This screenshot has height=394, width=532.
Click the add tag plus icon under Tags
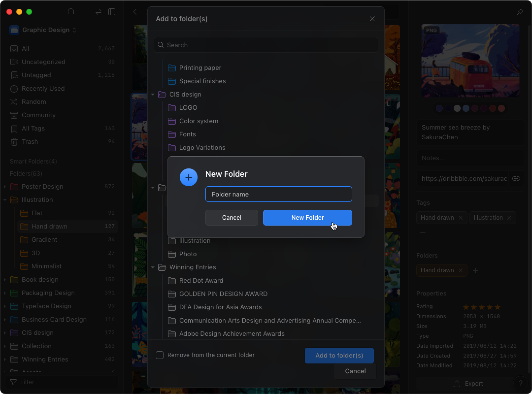[423, 233]
